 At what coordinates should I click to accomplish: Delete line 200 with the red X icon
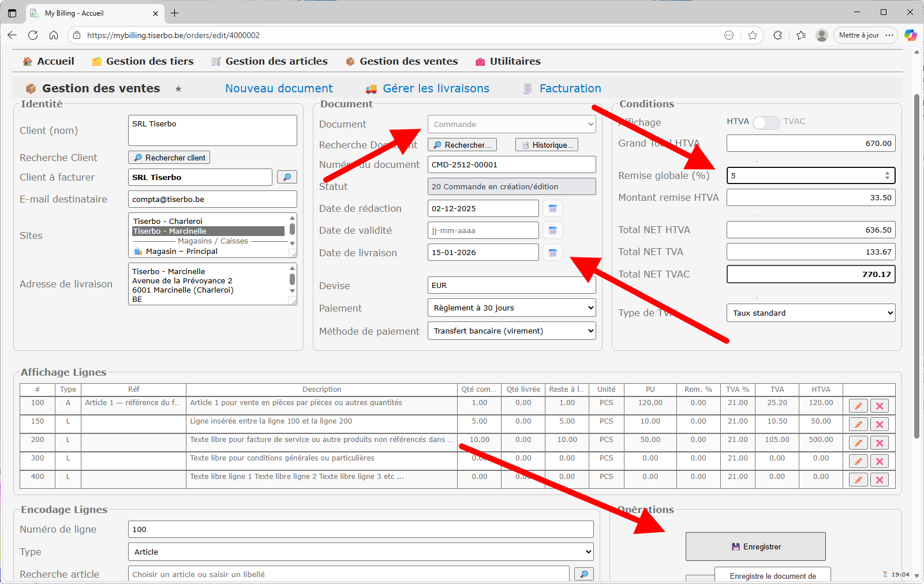tap(879, 443)
